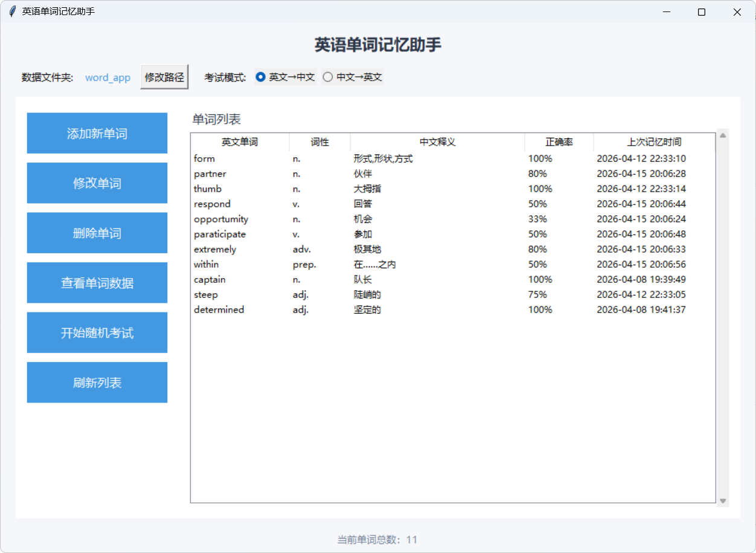Click 修改单词 button
Image resolution: width=756 pixels, height=553 pixels.
(x=97, y=183)
